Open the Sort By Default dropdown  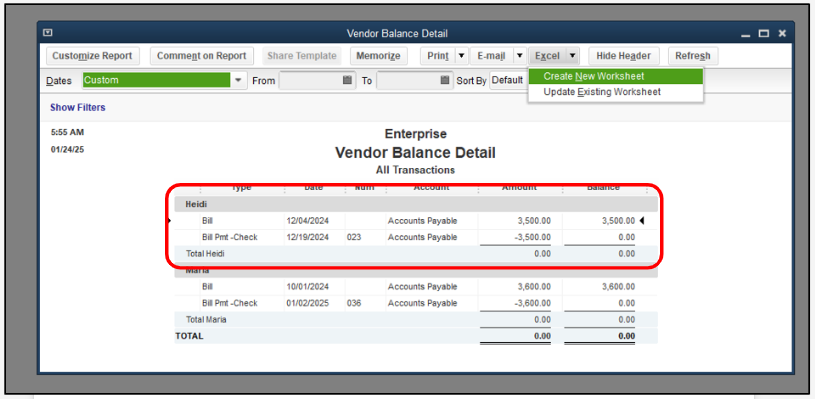click(508, 81)
